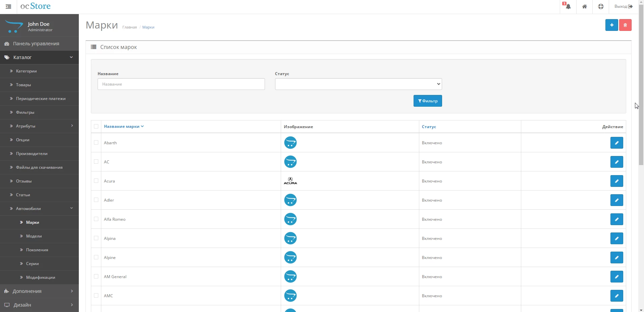Click the Главная breadcrumb link
The image size is (644, 312).
pos(129,27)
